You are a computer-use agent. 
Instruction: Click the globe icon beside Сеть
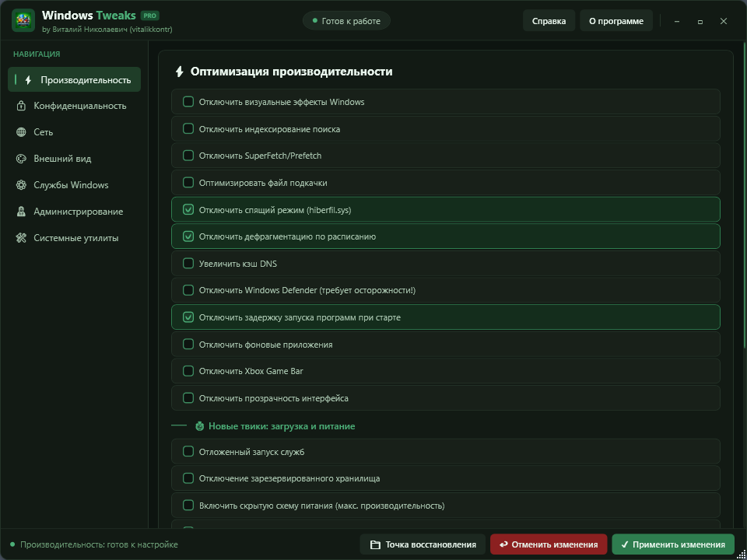pos(21,132)
